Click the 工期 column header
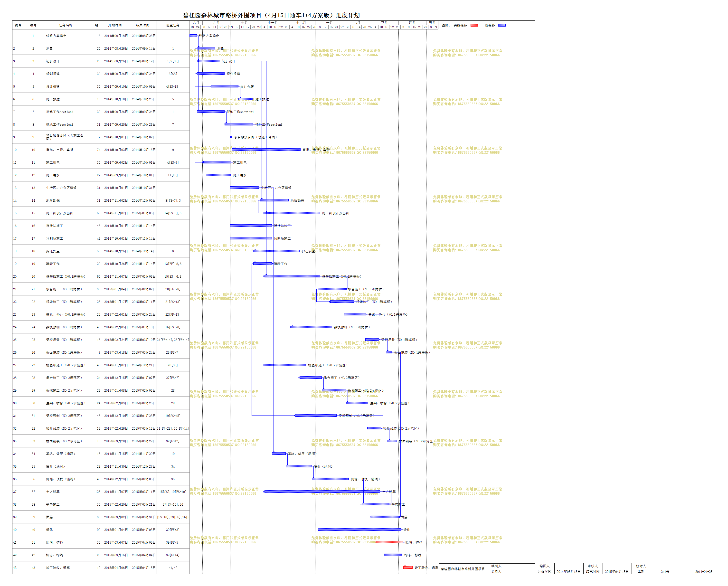The image size is (728, 586). [x=95, y=25]
